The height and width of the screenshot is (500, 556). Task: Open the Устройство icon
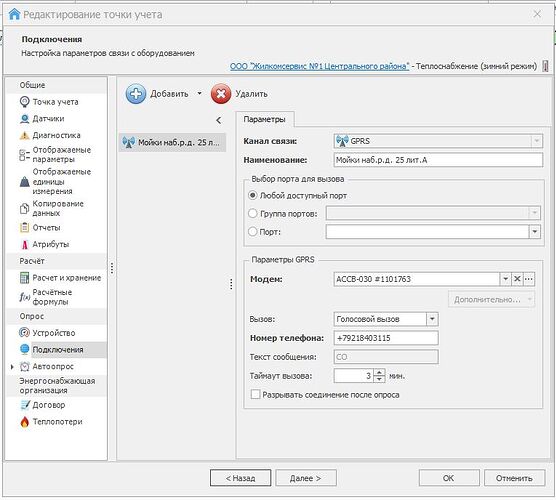coord(24,333)
